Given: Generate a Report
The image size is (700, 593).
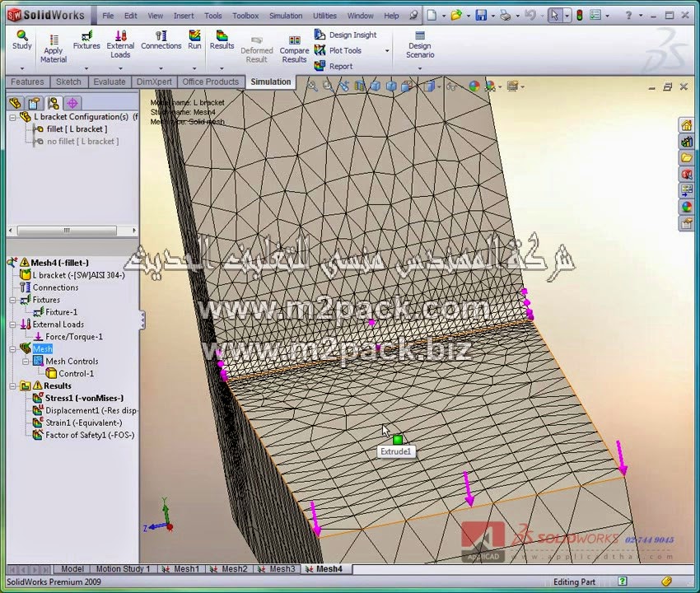Looking at the screenshot, I should click(x=333, y=66).
